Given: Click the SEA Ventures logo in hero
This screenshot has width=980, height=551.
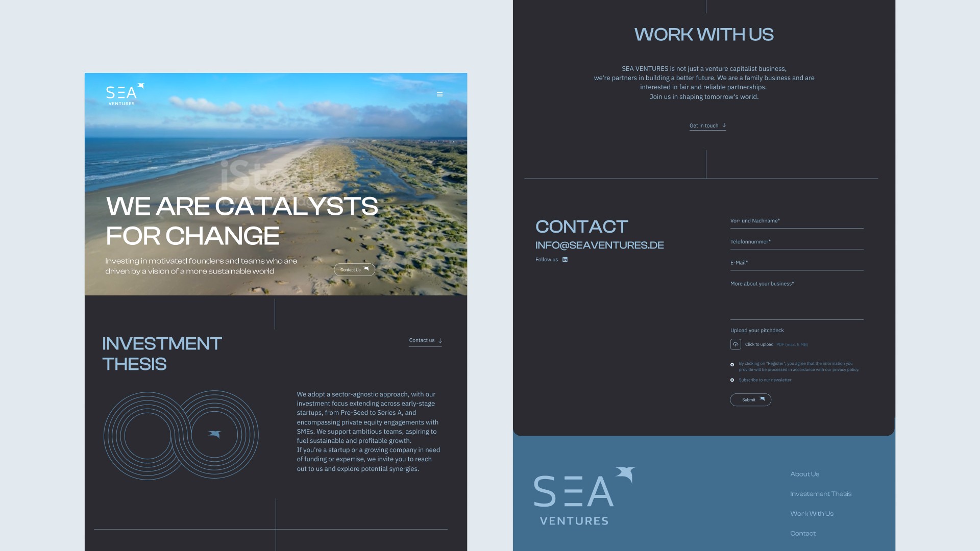Looking at the screenshot, I should [125, 94].
